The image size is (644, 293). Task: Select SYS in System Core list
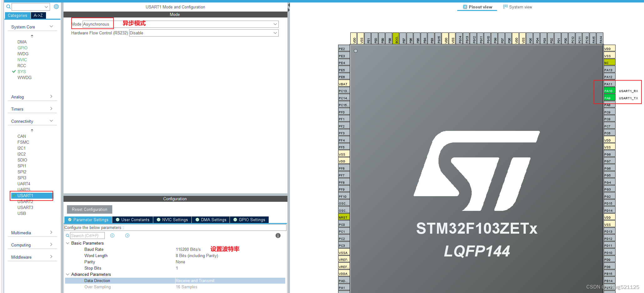tap(22, 72)
